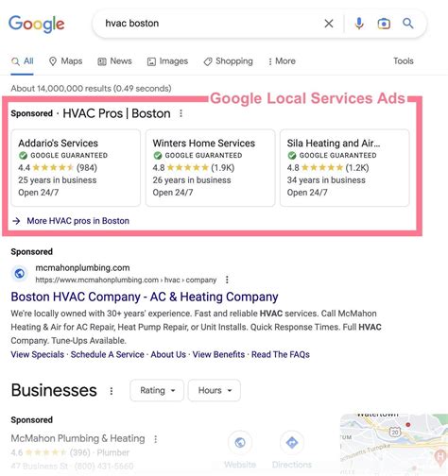Expand the Rating filter dropdown

point(157,390)
